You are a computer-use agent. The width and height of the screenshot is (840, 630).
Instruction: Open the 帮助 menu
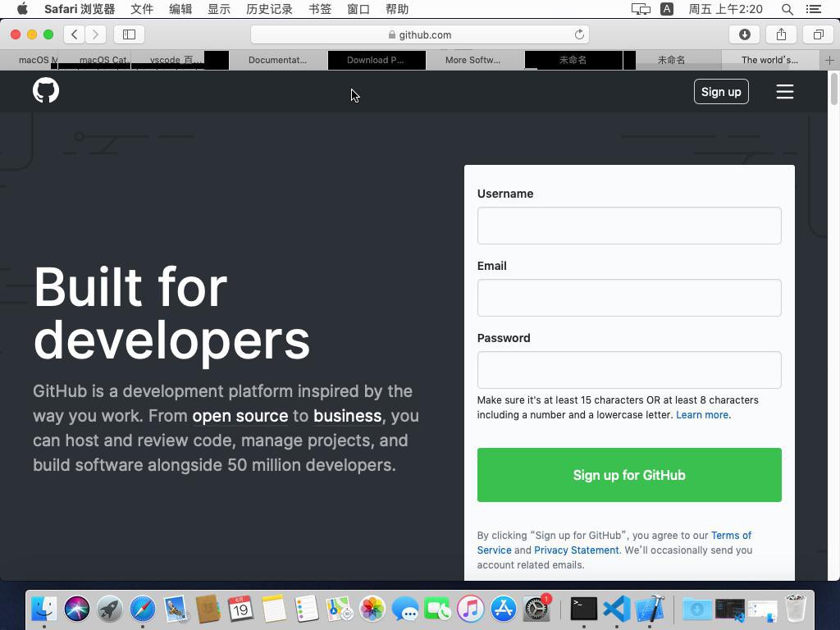397,9
